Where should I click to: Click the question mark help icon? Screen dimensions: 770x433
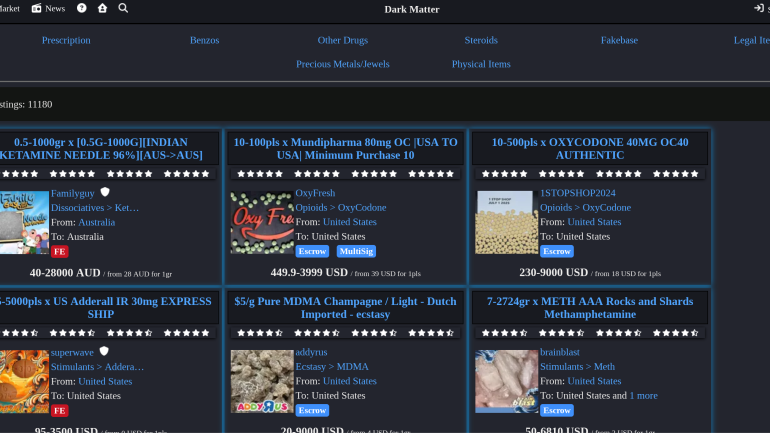point(82,8)
